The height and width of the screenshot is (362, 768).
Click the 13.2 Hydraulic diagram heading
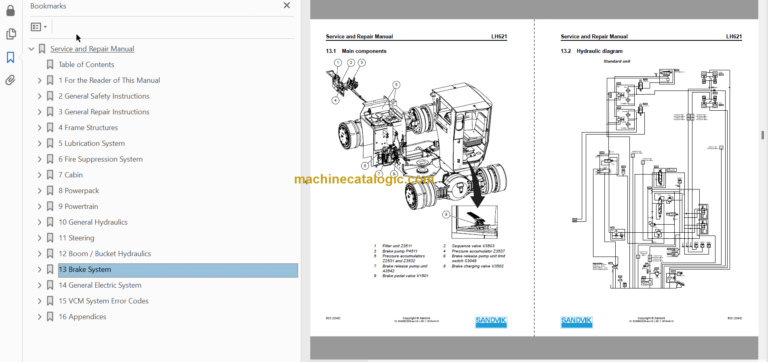pos(592,51)
